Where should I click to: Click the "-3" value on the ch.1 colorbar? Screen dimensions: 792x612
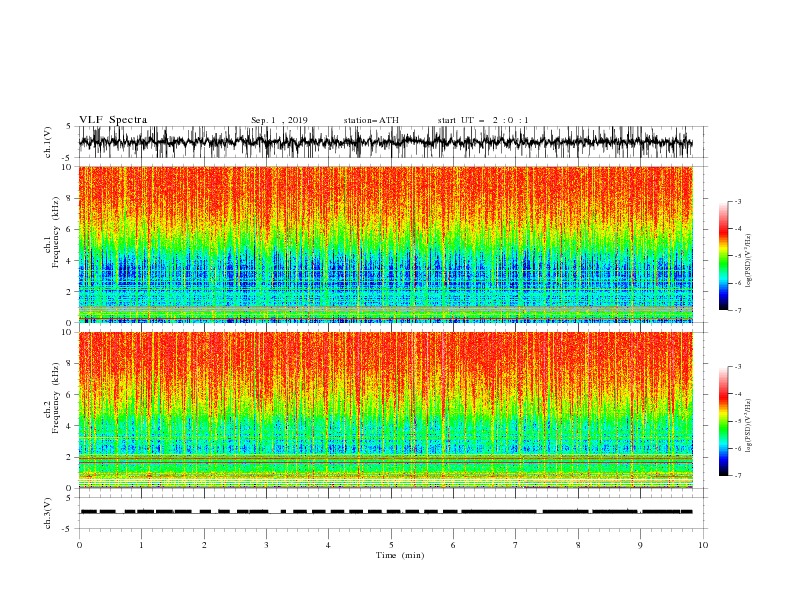pyautogui.click(x=737, y=201)
